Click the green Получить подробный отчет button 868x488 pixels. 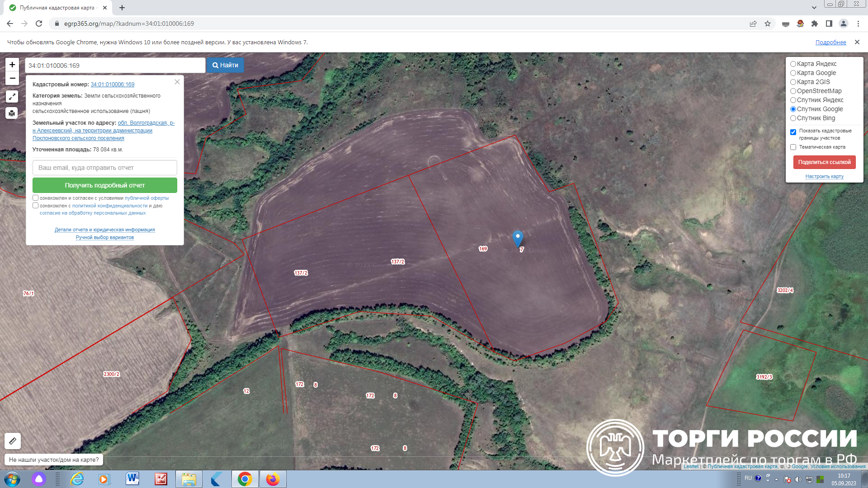coord(105,185)
